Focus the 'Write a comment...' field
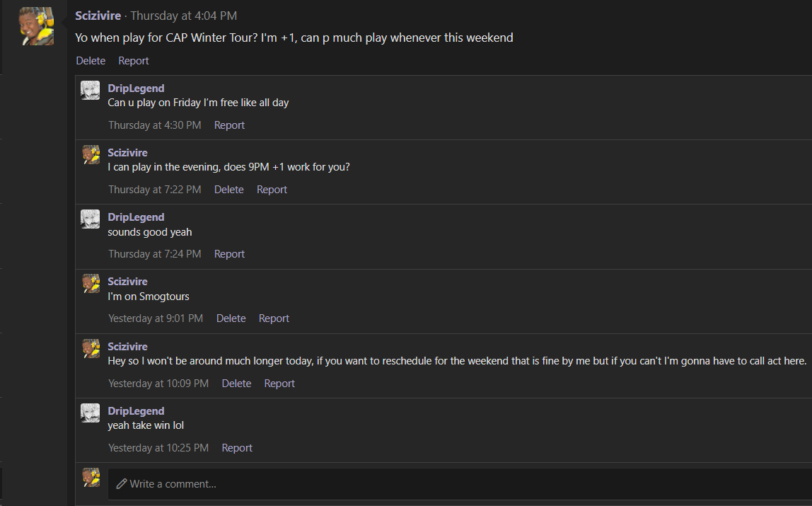The width and height of the screenshot is (812, 506). [x=460, y=484]
